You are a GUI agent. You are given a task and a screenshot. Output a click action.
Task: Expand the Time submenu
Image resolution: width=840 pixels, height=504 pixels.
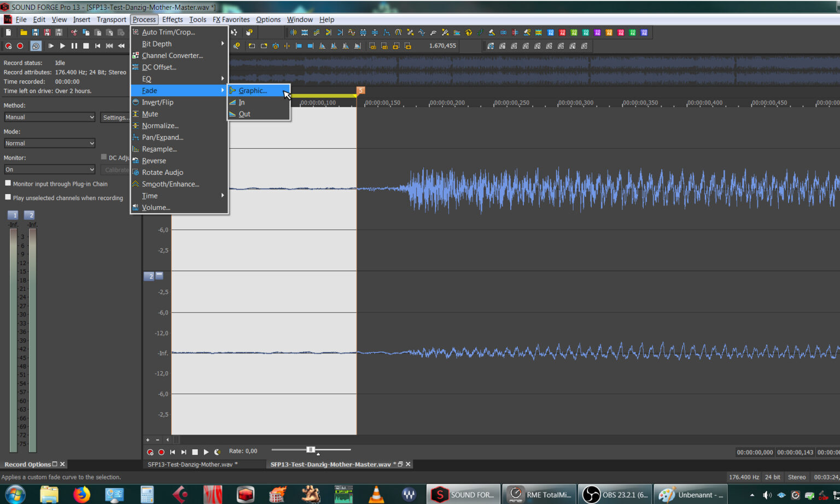[179, 196]
